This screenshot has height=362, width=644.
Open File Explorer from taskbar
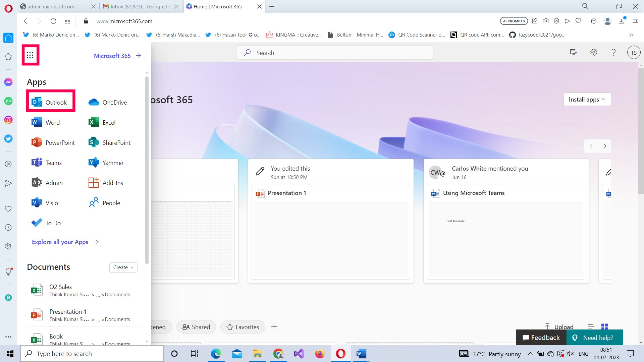257,354
